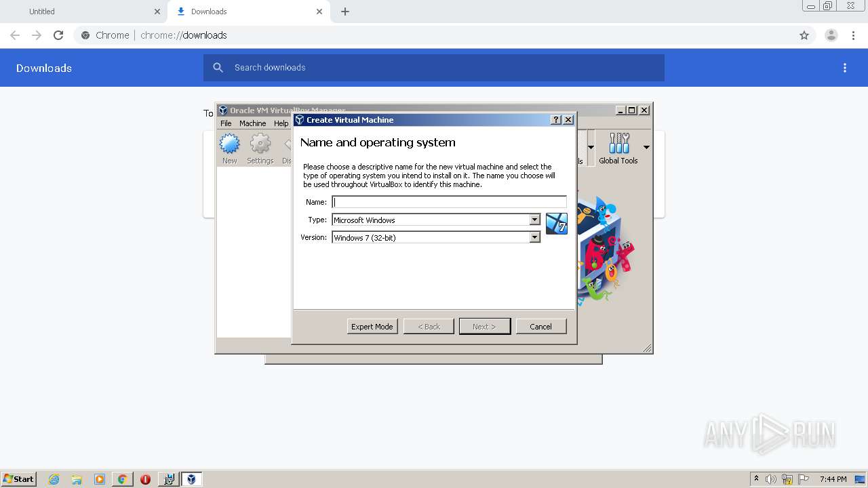
Task: Close the Untitled tab
Action: click(157, 12)
